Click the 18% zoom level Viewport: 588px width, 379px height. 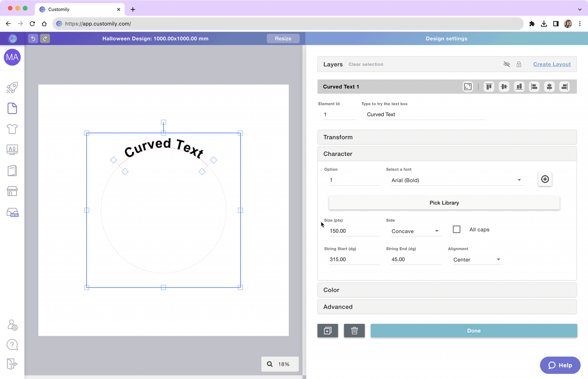pyautogui.click(x=284, y=364)
